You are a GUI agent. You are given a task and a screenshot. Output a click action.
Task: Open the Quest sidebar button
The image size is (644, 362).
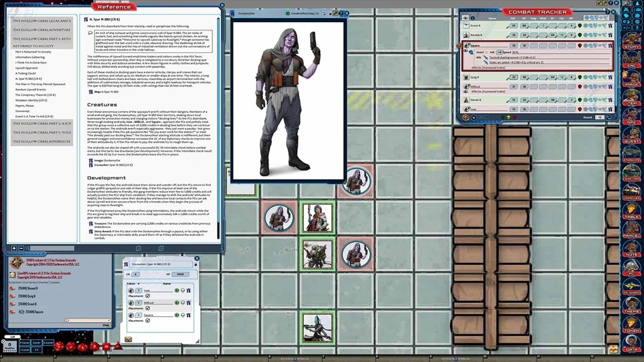coord(631,134)
